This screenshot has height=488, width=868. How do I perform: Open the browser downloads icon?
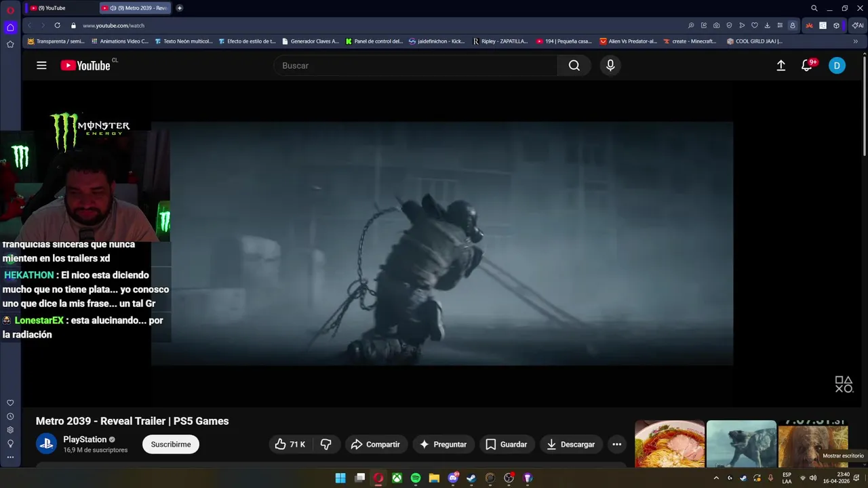767,25
